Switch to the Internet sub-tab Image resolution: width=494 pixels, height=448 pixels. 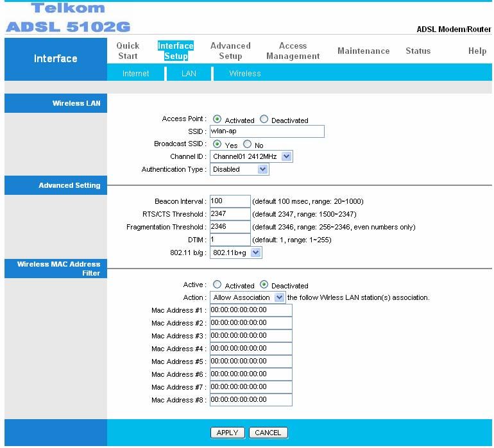pyautogui.click(x=135, y=74)
